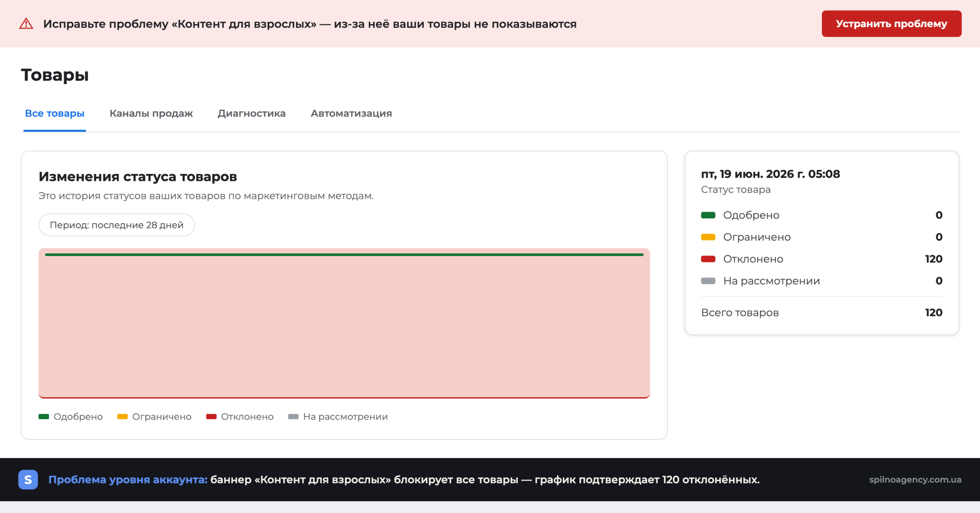The image size is (980, 513).
Task: Click gray «На рассмотрении» swatch in chart legend
Action: (x=293, y=416)
